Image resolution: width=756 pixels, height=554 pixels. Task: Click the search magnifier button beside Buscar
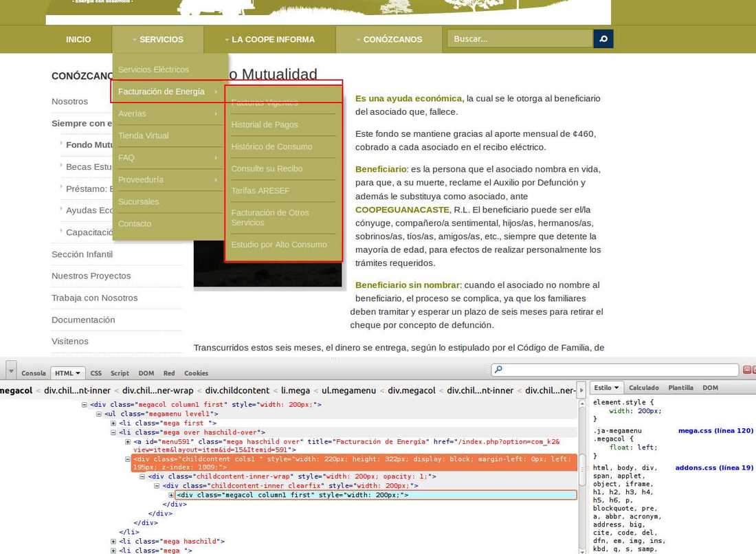[603, 39]
